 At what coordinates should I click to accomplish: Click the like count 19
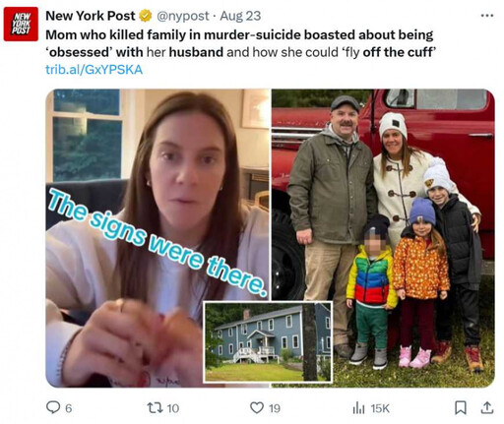[x=275, y=408]
